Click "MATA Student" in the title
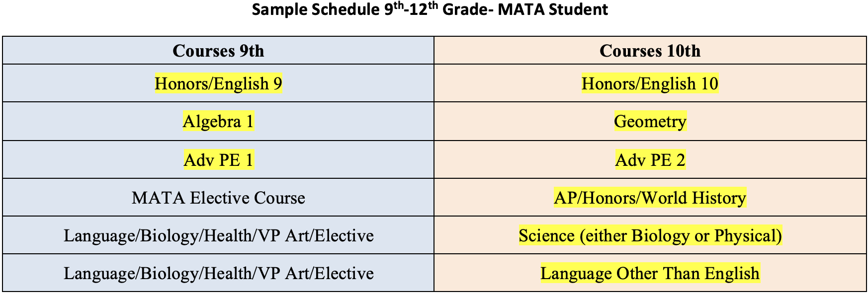Screen dimensions: 868x294 tap(553, 9)
